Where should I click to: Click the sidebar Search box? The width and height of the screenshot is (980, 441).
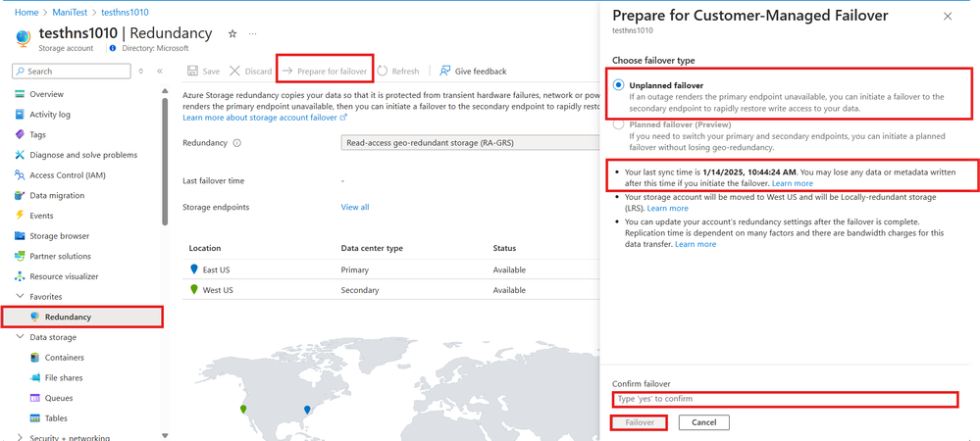click(72, 72)
